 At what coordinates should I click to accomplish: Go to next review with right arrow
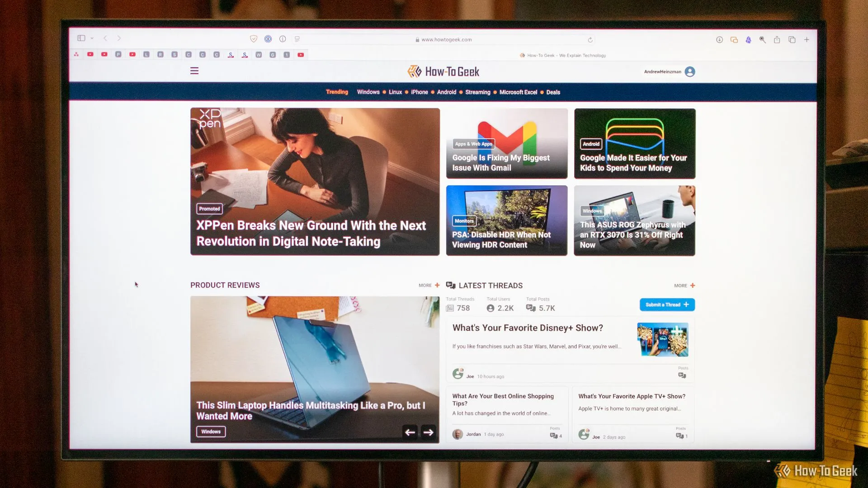click(429, 432)
